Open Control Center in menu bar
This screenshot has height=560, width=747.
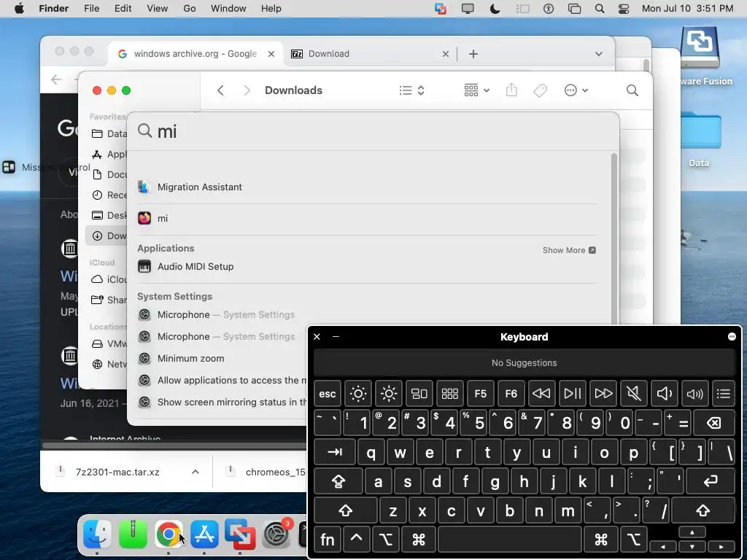(624, 9)
